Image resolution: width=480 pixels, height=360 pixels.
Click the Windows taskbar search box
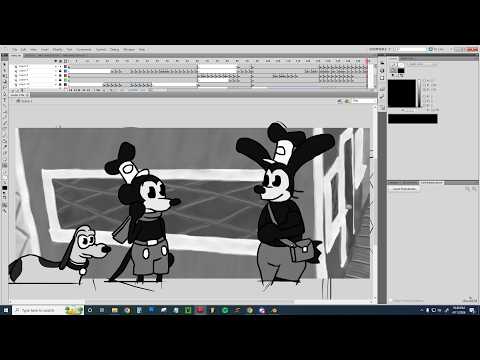[x=48, y=310]
